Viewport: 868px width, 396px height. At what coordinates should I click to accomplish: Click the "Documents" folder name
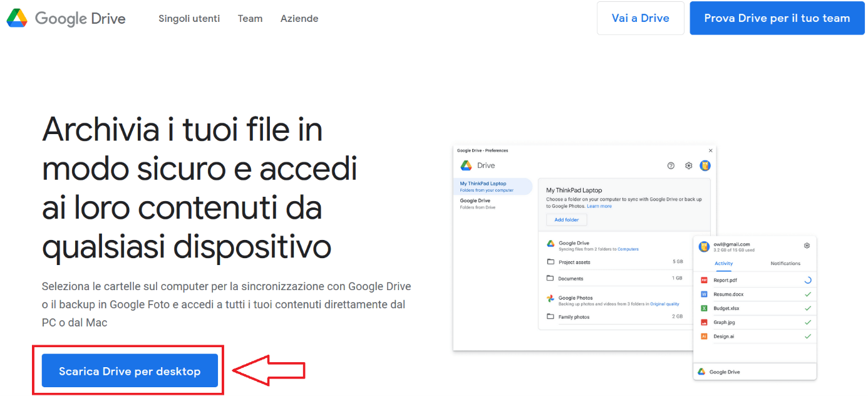pos(571,278)
